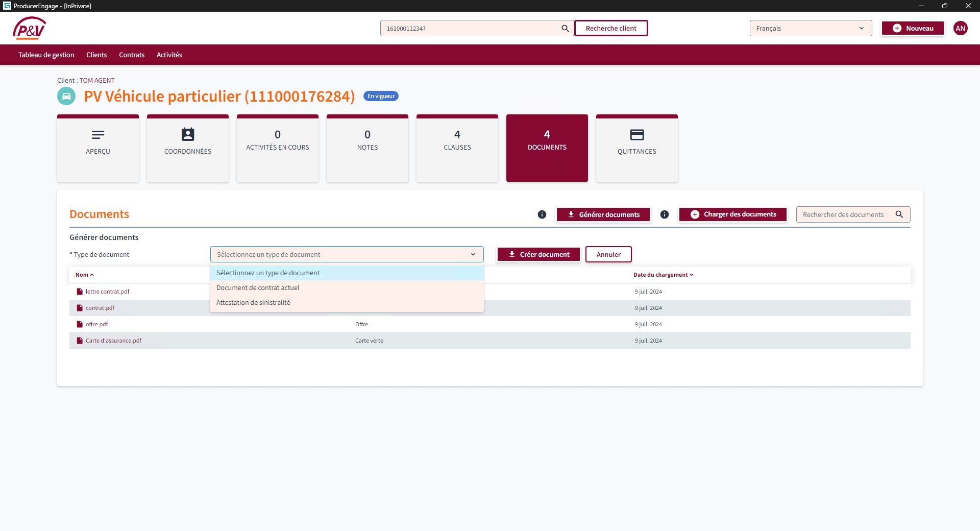The image size is (980, 531).
Task: Click the Coordonnées contact card icon
Action: tap(188, 134)
